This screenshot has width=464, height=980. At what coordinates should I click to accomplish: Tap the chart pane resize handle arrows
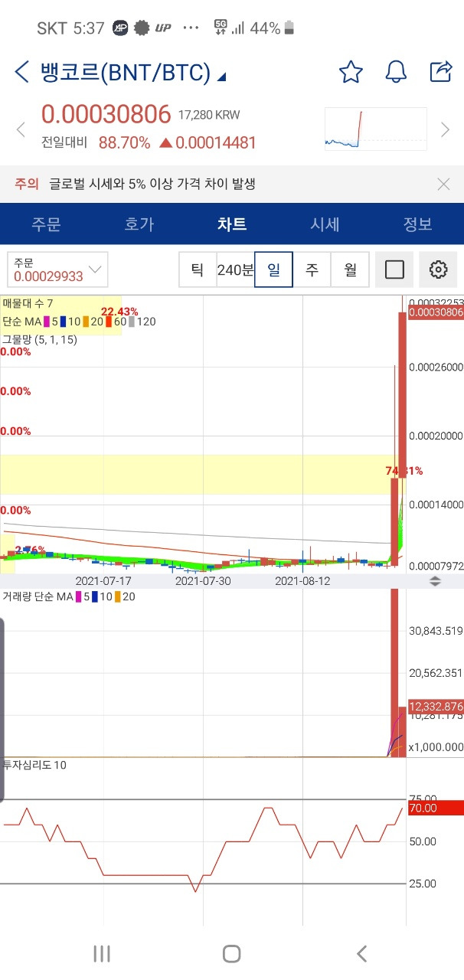click(434, 581)
